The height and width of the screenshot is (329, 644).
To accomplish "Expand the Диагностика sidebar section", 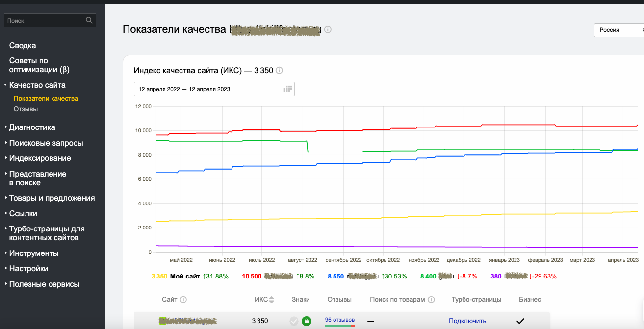I will click(32, 127).
